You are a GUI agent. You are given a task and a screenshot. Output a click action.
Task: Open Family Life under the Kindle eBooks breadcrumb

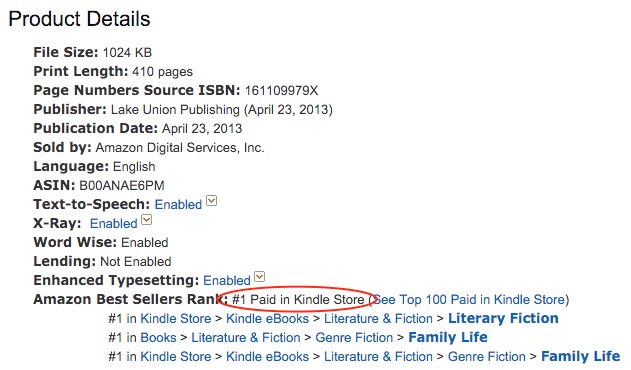point(581,356)
